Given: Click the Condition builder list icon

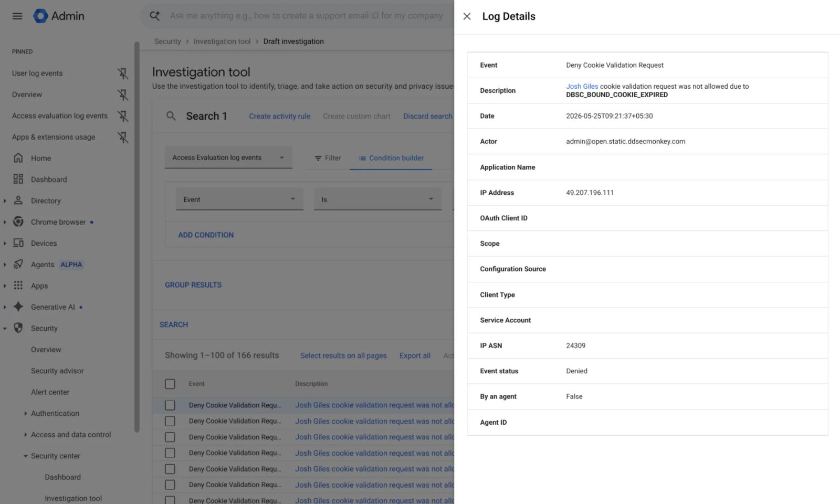Looking at the screenshot, I should click(362, 158).
